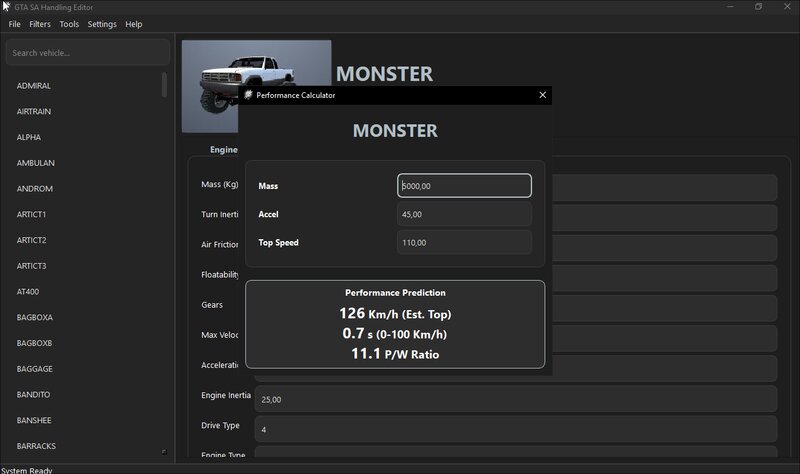Screen dimensions: 800x474
Task: Restore the Handling Editor window size
Action: (759, 7)
